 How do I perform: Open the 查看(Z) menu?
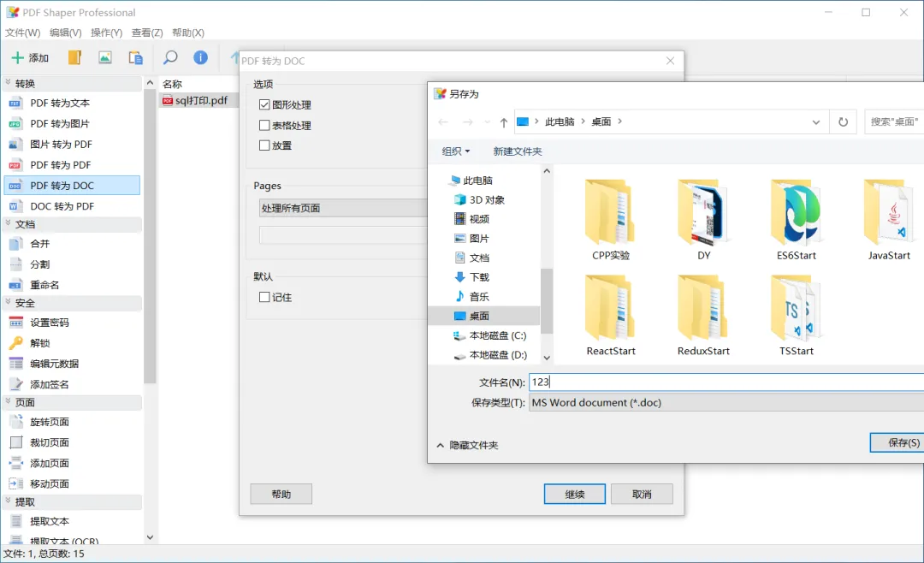[147, 33]
